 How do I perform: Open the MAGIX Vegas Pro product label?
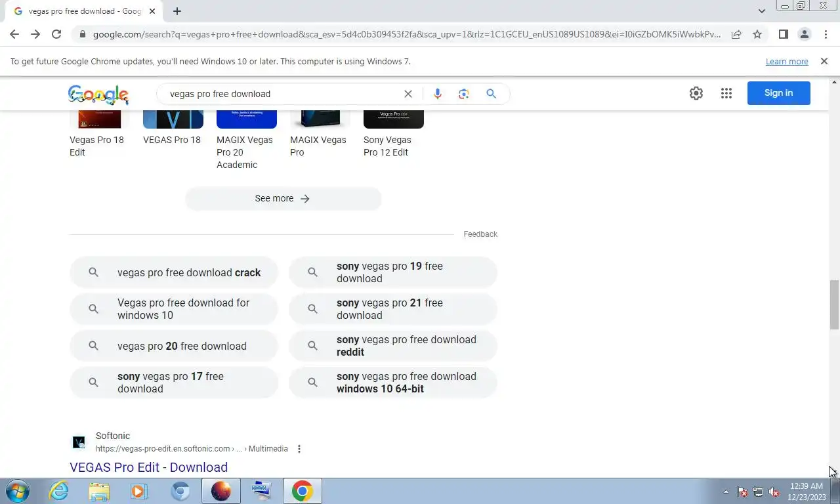(x=318, y=146)
